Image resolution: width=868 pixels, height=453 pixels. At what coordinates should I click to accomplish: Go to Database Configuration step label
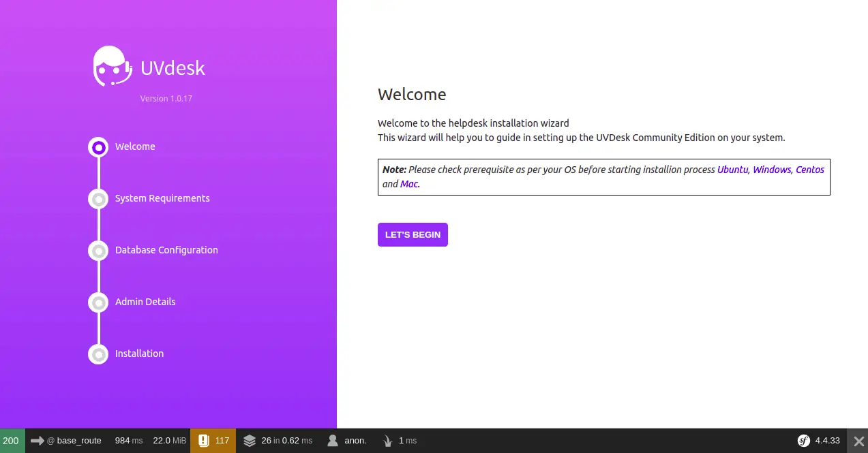tap(166, 250)
